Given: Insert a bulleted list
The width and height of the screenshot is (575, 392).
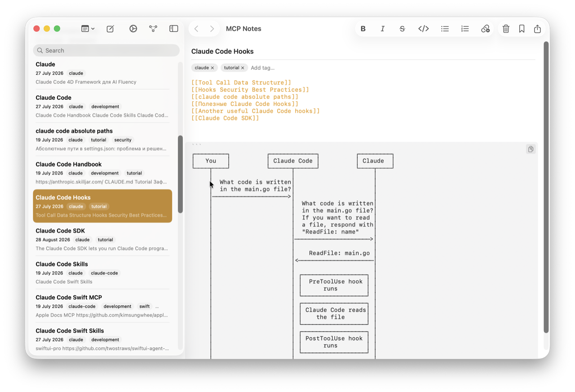Looking at the screenshot, I should tap(445, 29).
